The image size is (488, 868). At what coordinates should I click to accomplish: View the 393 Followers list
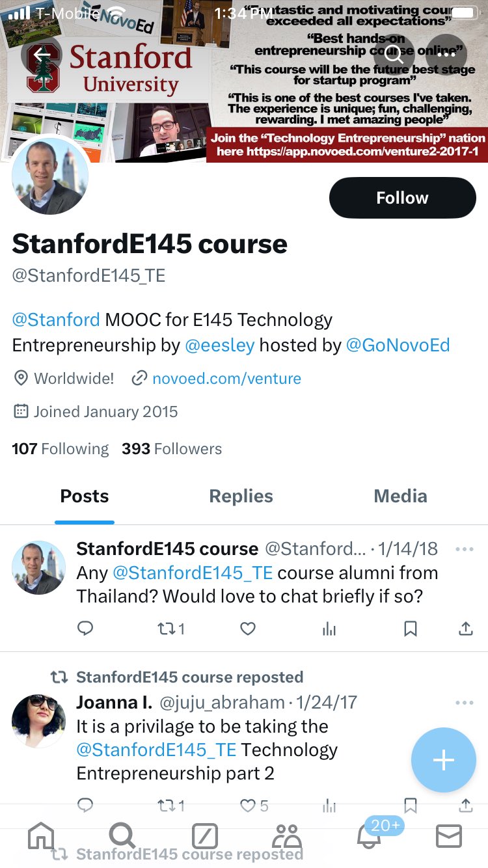coord(172,449)
